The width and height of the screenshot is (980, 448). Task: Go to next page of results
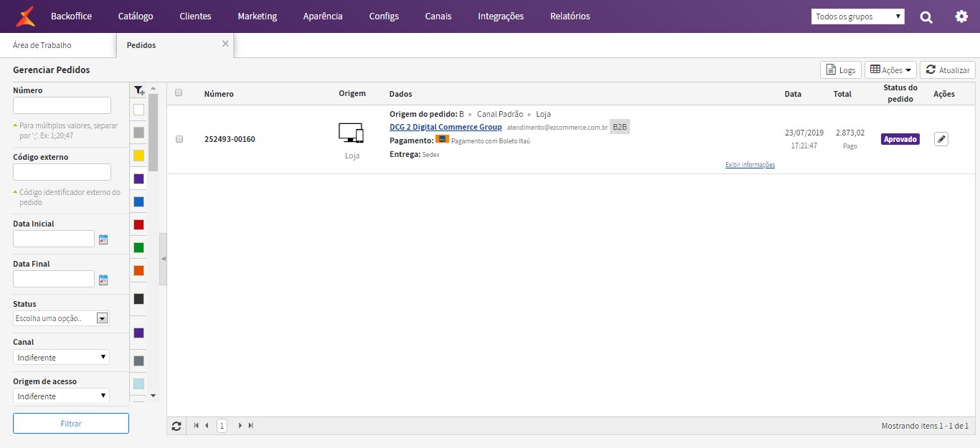coord(240,426)
